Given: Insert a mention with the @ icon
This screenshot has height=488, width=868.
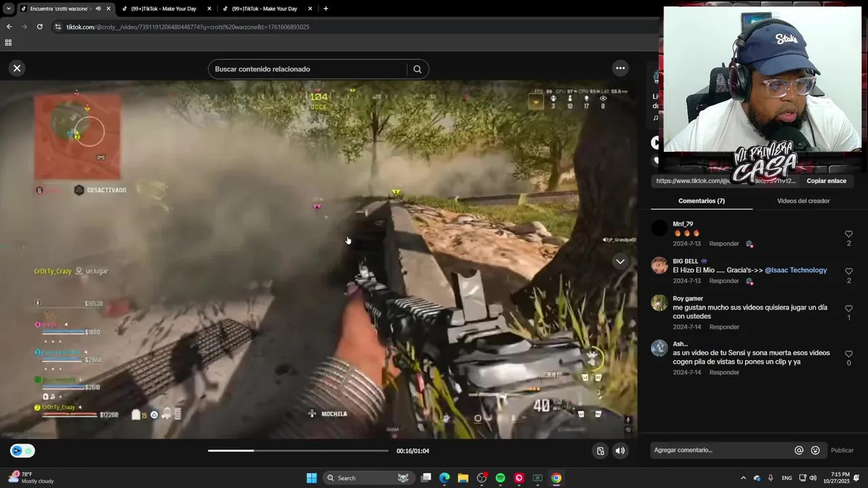Looking at the screenshot, I should tap(799, 450).
